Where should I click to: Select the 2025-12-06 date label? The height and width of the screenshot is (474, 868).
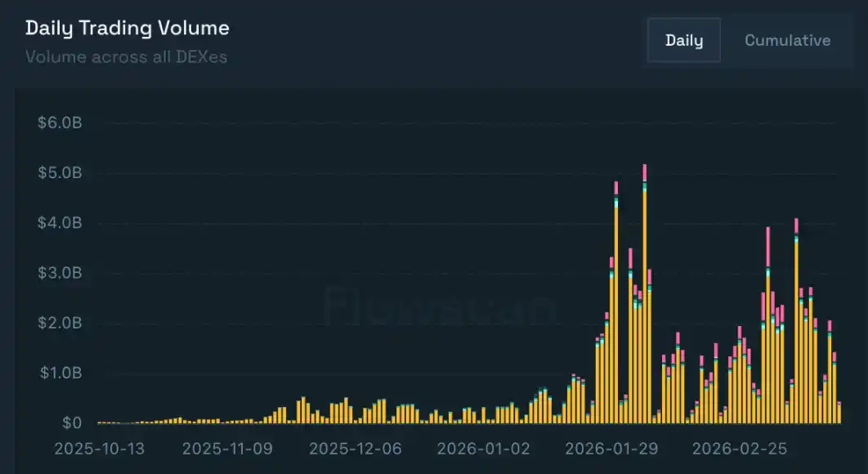tap(356, 449)
